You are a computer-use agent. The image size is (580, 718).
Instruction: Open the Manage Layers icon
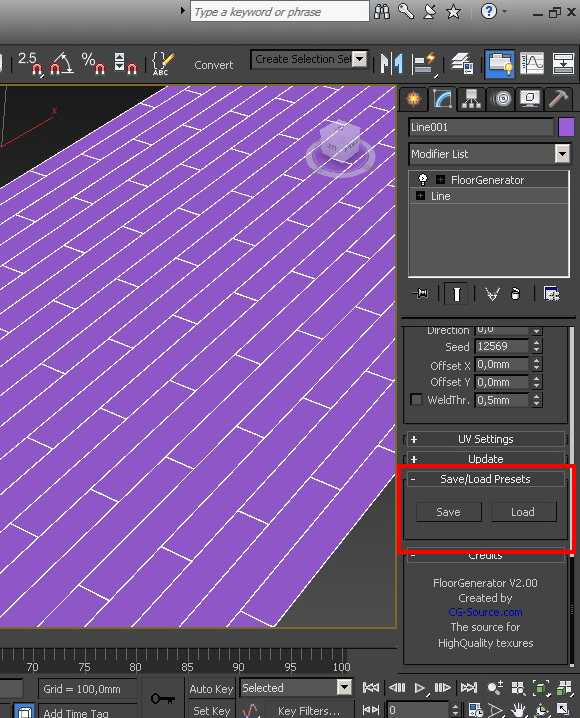point(462,63)
